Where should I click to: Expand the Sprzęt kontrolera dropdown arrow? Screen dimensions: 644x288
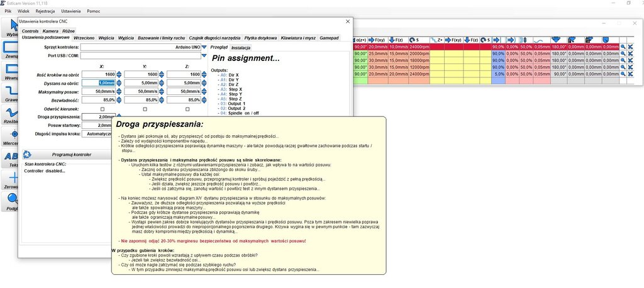click(204, 47)
